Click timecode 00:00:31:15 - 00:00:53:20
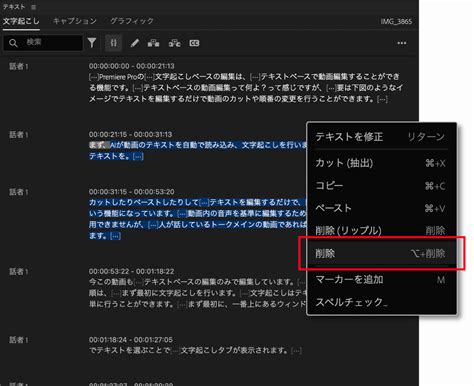474x386 pixels. pyautogui.click(x=131, y=192)
